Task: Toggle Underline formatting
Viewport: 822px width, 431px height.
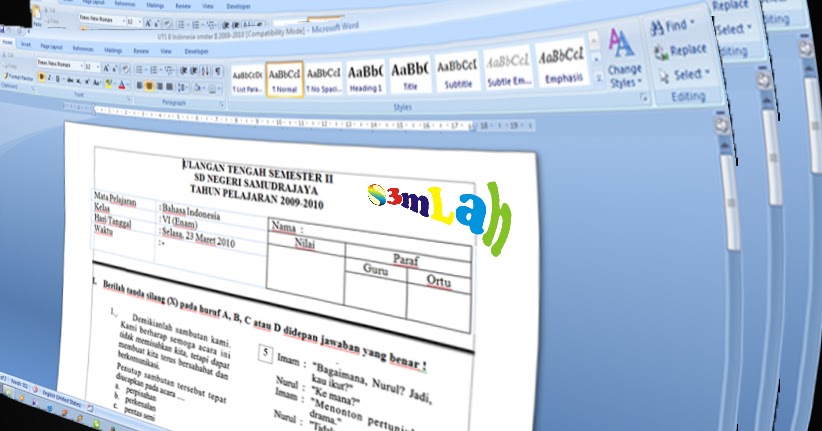Action: coord(58,79)
